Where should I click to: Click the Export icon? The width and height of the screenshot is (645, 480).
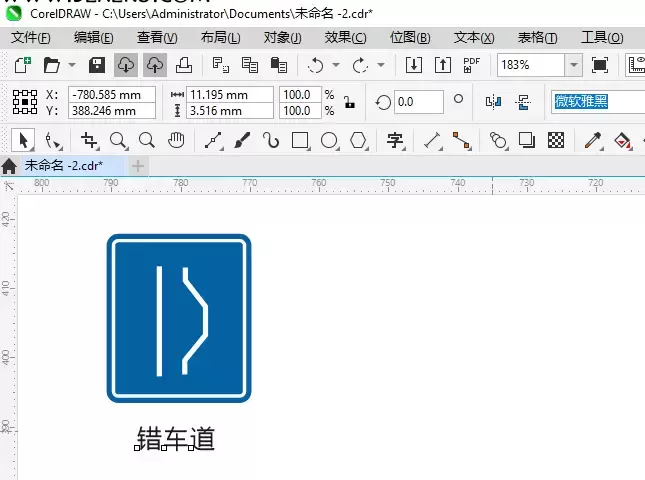[443, 65]
